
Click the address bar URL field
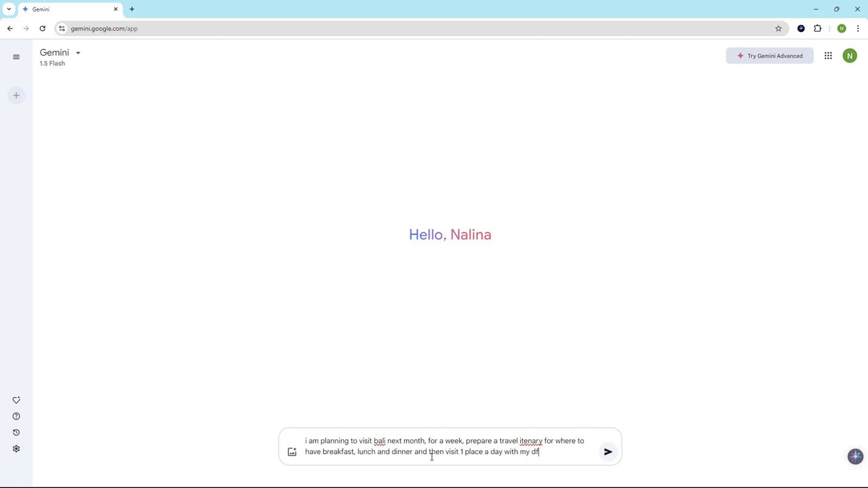[x=420, y=28]
